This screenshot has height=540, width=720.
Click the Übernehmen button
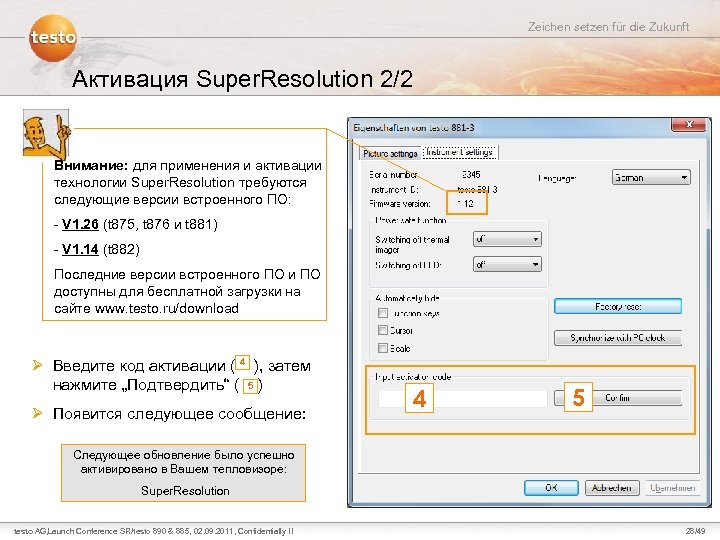click(672, 488)
